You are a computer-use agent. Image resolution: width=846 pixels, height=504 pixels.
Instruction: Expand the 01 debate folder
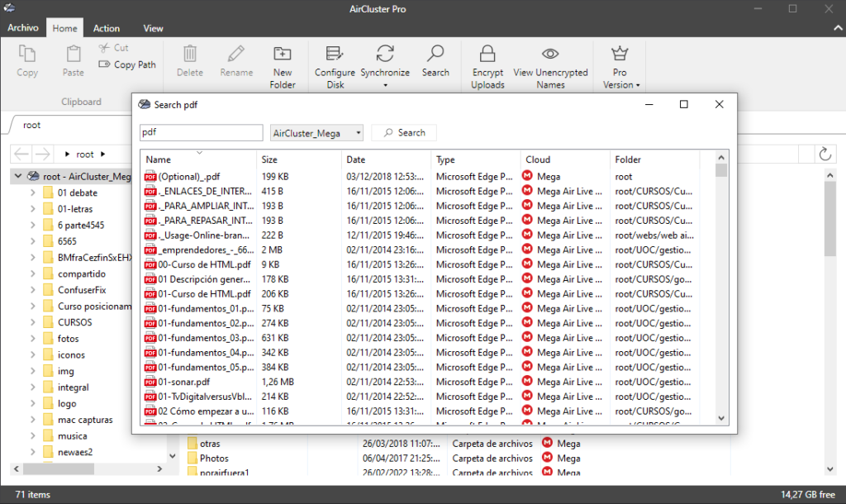[x=32, y=193]
